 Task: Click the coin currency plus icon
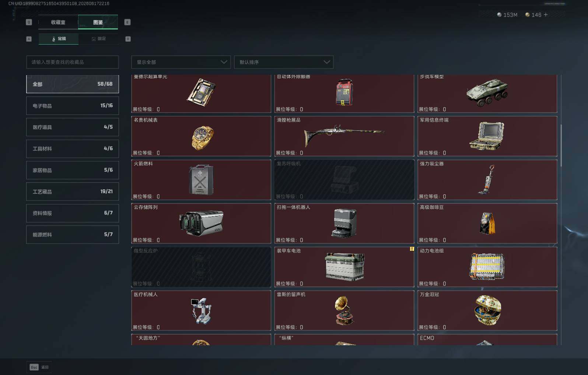[546, 15]
